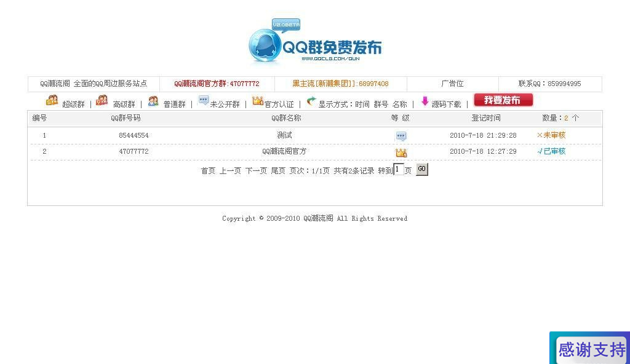Click the 高级群 group icon
This screenshot has width=630, height=364.
point(102,100)
